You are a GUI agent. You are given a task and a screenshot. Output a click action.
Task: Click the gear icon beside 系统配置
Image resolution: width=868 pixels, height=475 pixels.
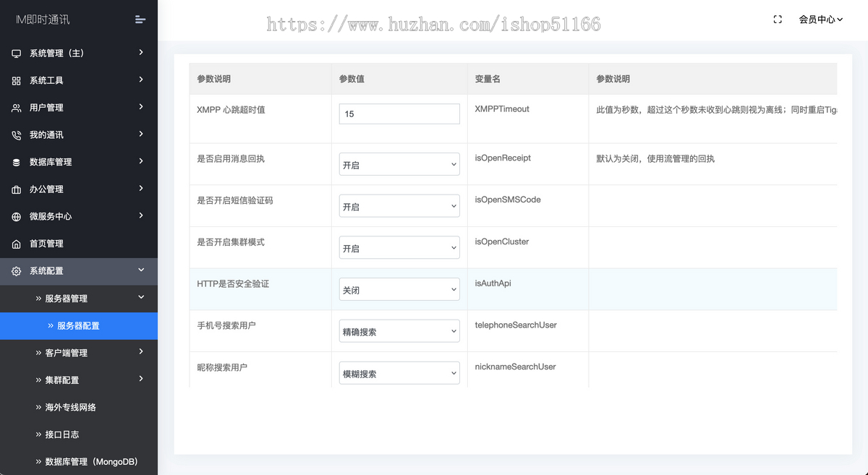point(16,271)
